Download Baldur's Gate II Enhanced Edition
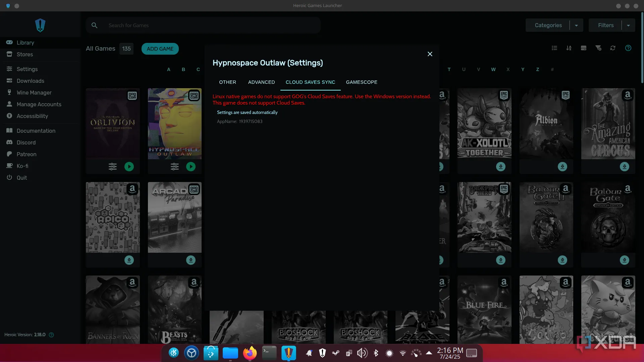 (x=562, y=260)
